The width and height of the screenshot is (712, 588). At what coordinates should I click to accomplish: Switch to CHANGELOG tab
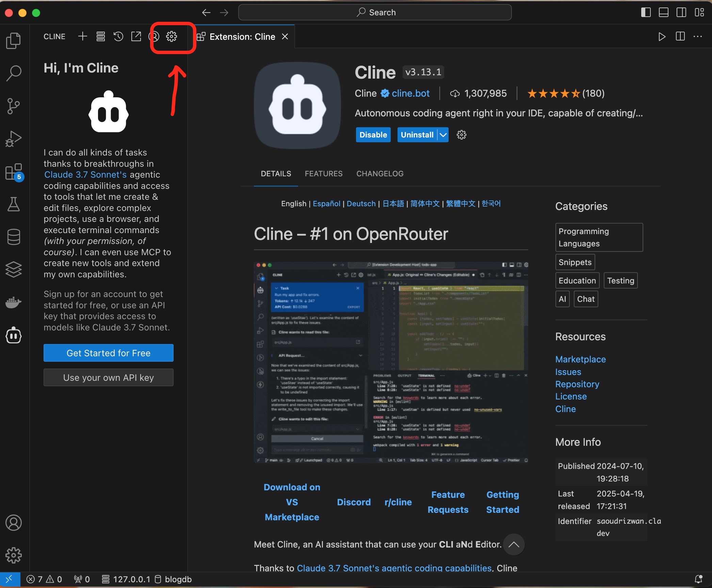[x=380, y=174]
